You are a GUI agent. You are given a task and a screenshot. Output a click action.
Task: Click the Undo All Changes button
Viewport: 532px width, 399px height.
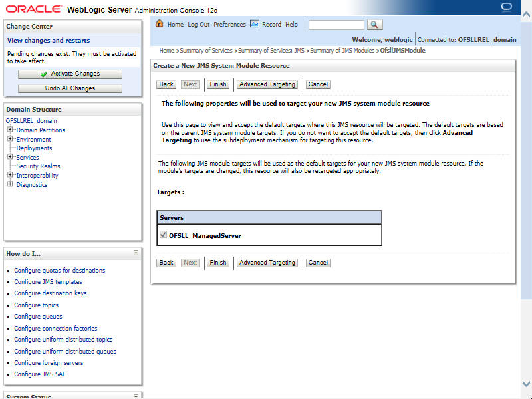point(70,88)
